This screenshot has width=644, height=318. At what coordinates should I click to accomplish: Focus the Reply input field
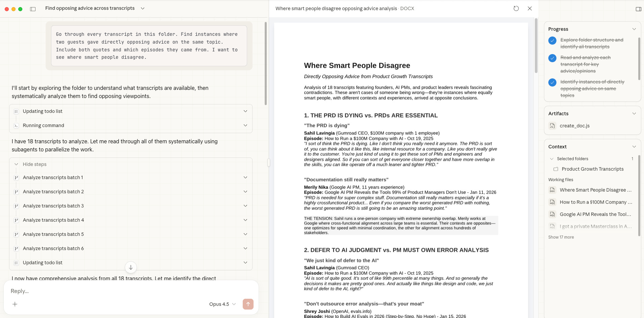click(x=131, y=291)
